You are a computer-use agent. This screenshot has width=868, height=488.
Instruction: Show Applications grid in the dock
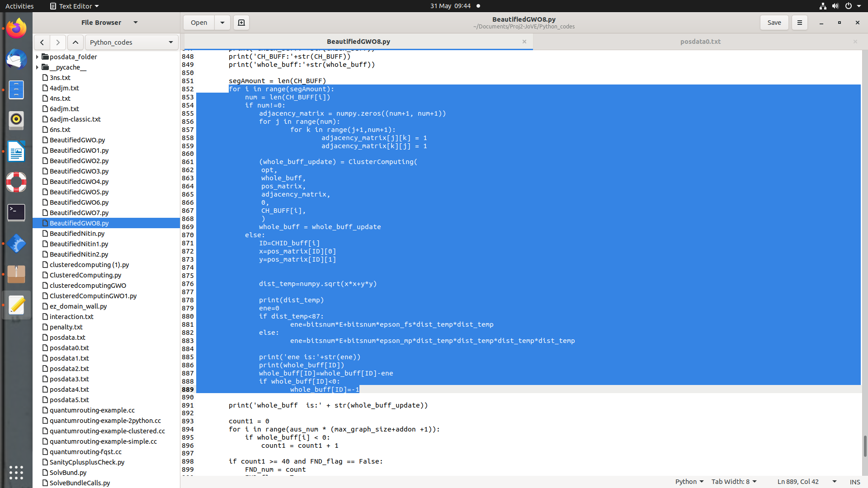(16, 472)
